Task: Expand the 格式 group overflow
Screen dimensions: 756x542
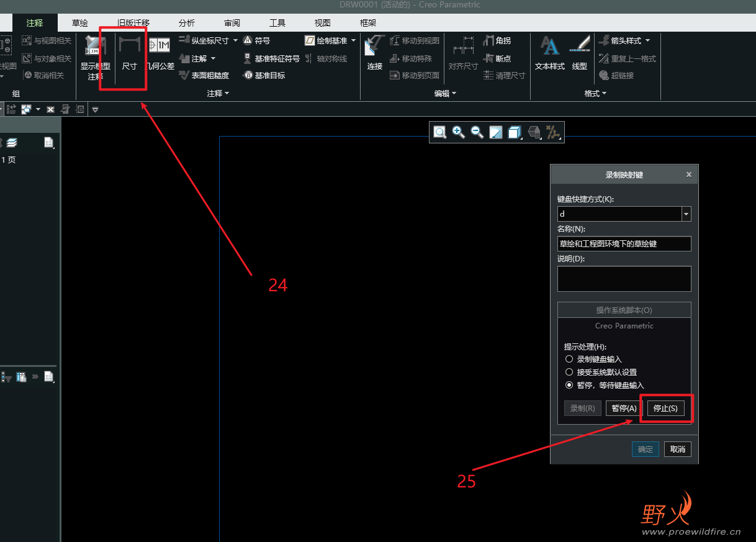Action: 595,93
